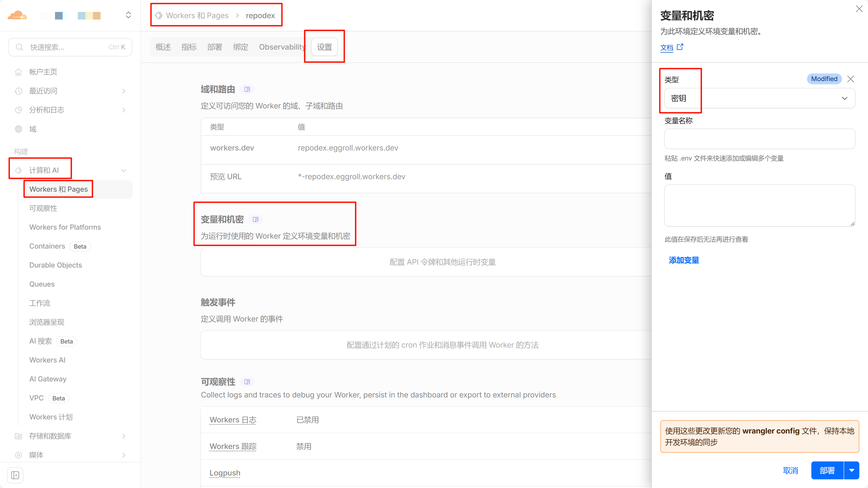
Task: Open documentation icon beside 变量和机密 heading
Action: [x=255, y=219]
